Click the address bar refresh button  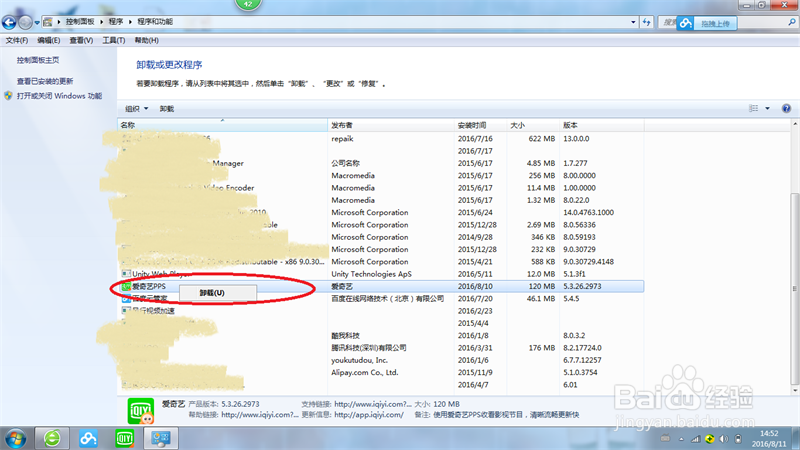click(x=646, y=22)
